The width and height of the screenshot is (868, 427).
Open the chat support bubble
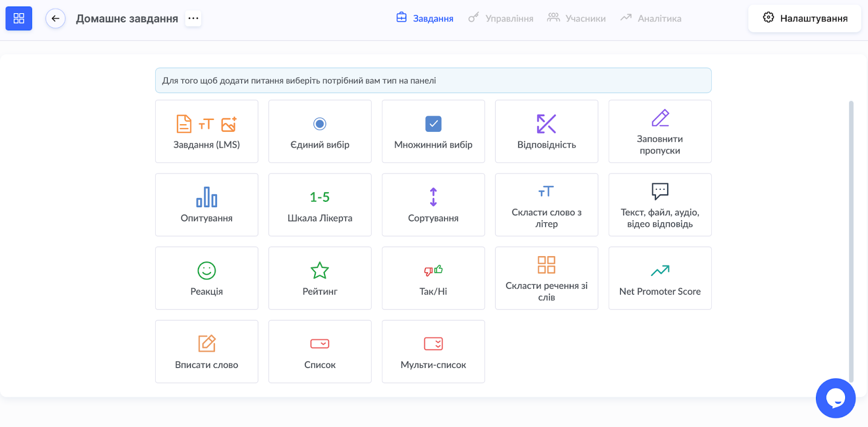coord(835,398)
